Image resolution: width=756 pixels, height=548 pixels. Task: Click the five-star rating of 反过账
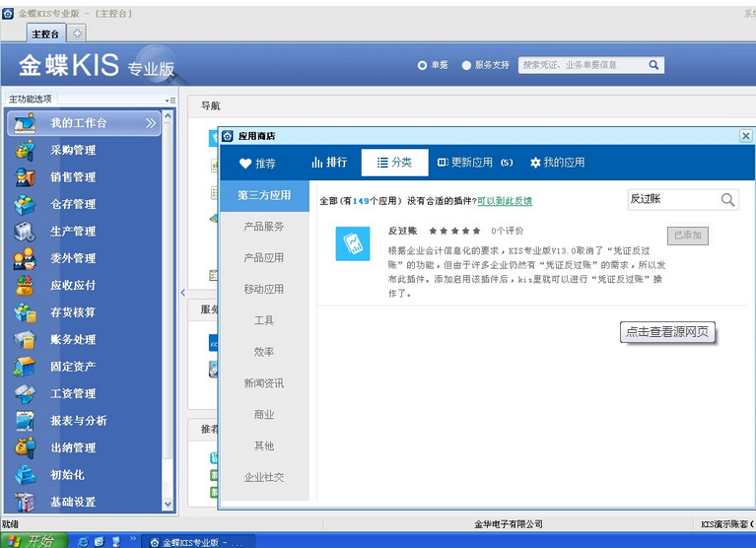click(454, 231)
